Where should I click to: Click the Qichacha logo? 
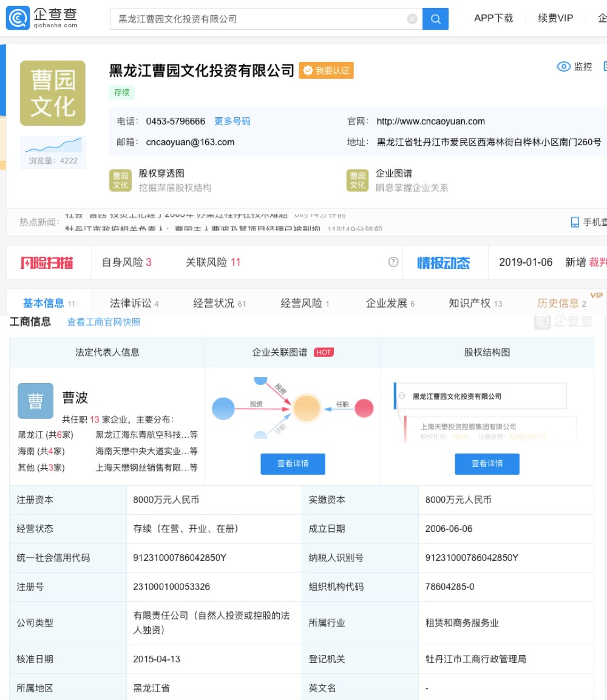(x=42, y=18)
